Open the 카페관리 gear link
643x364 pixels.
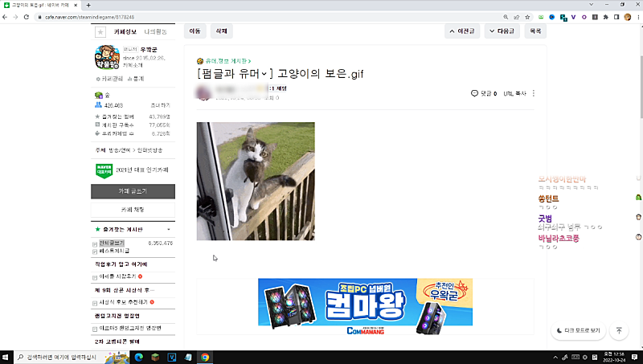(109, 78)
